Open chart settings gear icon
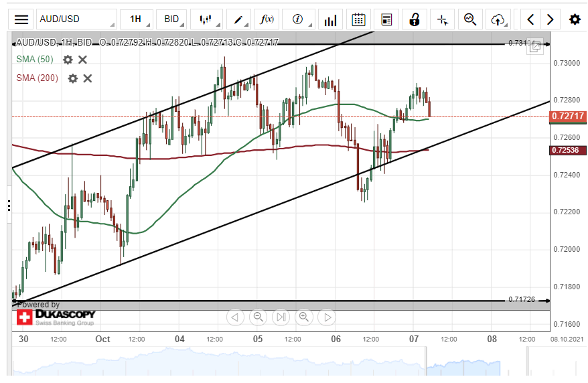 click(x=574, y=19)
